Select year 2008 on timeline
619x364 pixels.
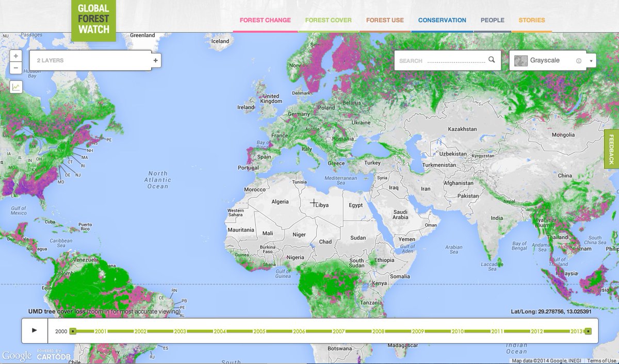click(x=379, y=331)
